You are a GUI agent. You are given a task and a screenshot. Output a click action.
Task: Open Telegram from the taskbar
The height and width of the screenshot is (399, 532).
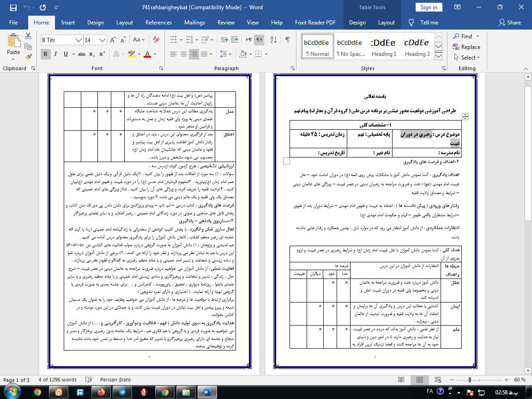click(122, 392)
